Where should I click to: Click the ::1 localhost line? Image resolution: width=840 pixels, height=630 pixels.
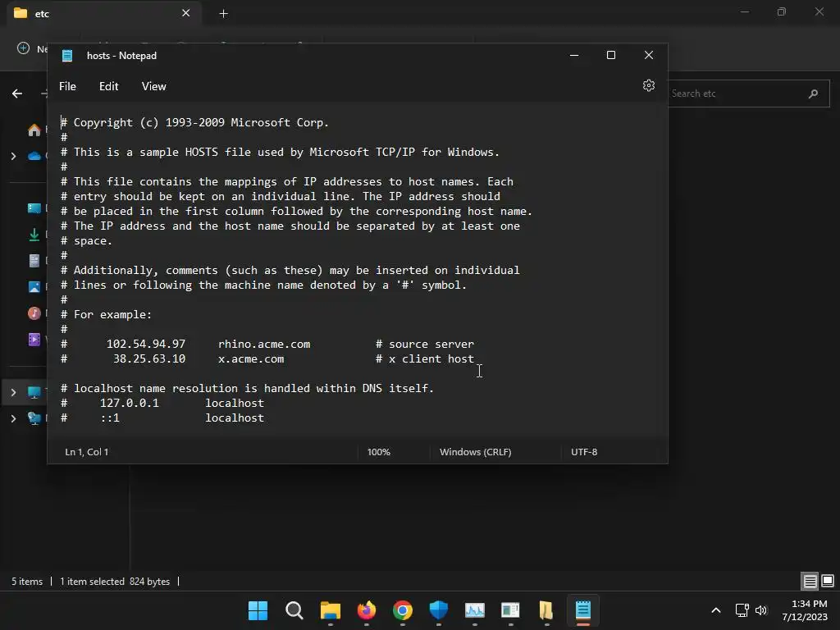pyautogui.click(x=162, y=418)
